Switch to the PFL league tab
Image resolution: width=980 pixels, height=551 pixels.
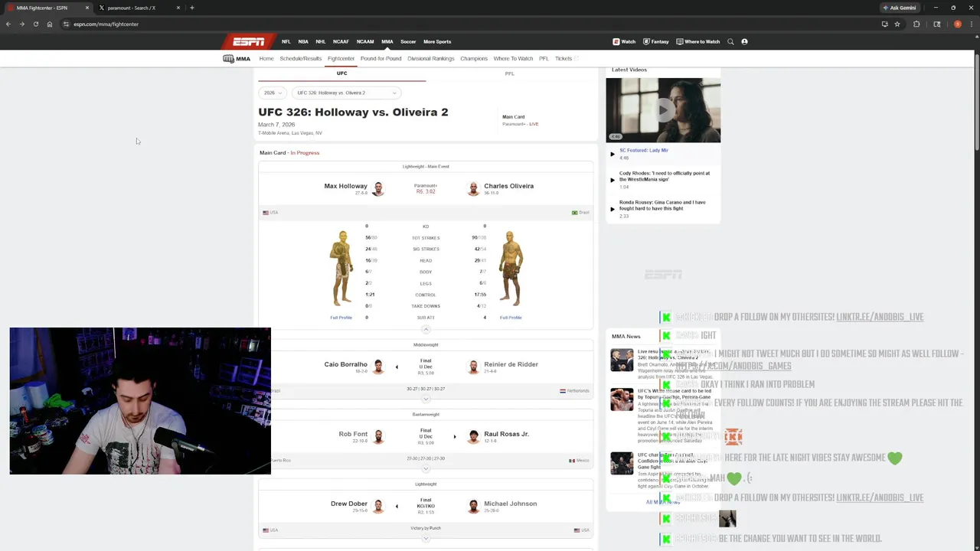(510, 73)
